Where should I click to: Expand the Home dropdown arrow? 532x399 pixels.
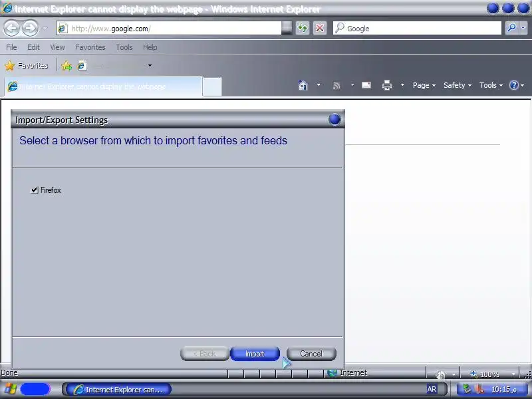click(319, 85)
